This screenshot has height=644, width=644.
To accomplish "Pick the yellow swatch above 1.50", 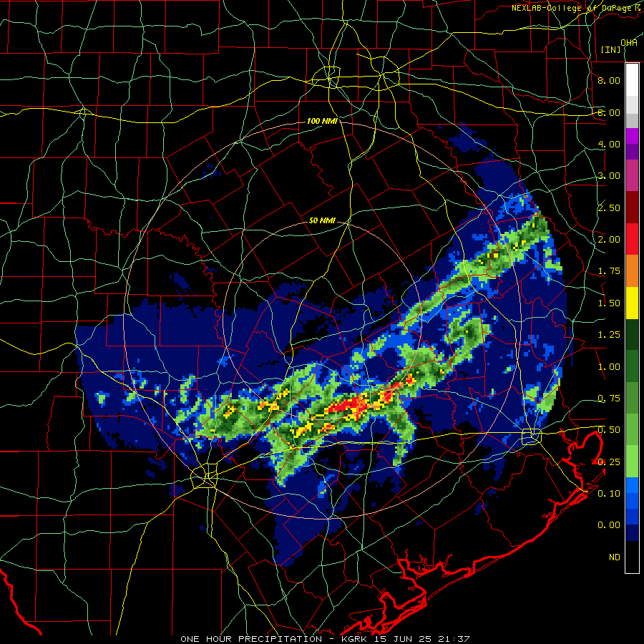I will [632, 303].
